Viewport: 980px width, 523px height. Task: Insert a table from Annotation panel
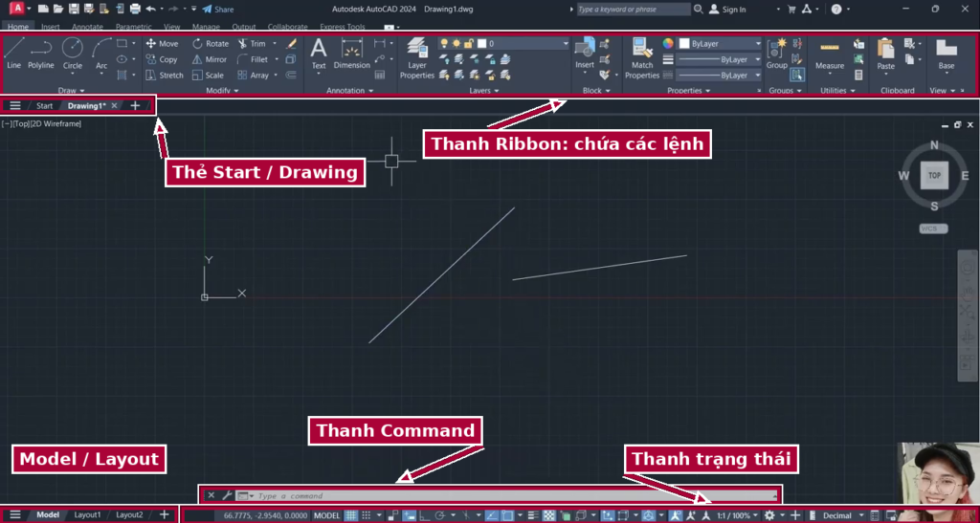tap(379, 75)
